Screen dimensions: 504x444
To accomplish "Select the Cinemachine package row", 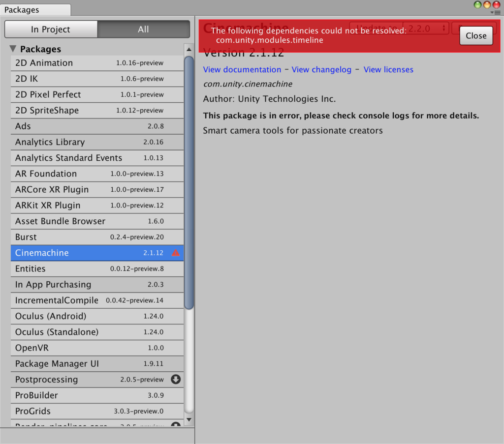I will (97, 253).
